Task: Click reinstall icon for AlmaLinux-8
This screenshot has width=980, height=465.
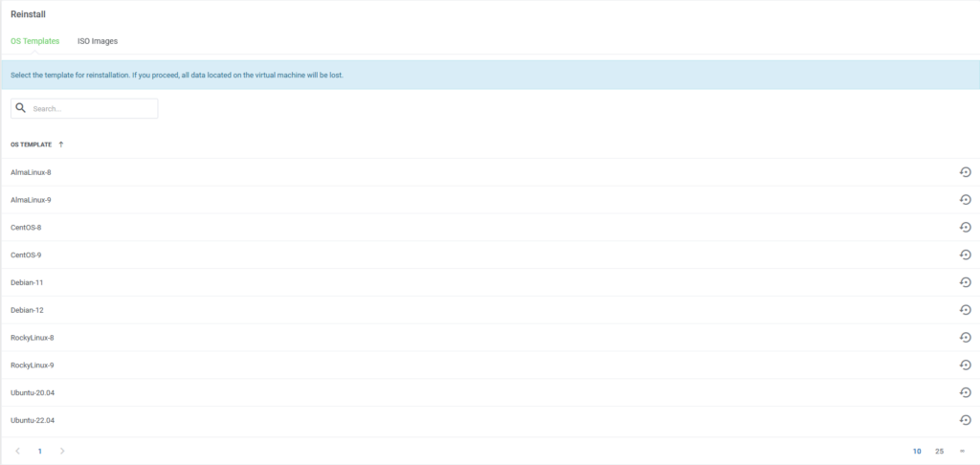Action: [965, 172]
